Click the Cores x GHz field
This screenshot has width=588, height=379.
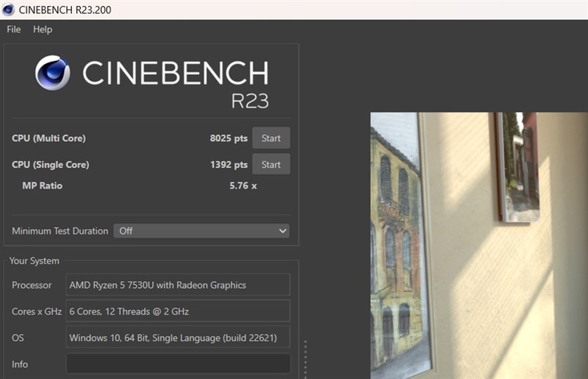pos(178,311)
